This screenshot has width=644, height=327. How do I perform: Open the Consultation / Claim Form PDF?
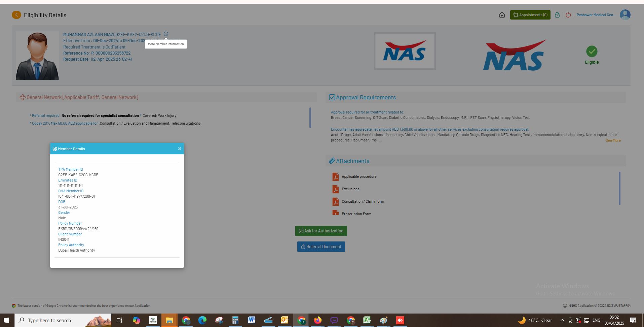pos(363,201)
